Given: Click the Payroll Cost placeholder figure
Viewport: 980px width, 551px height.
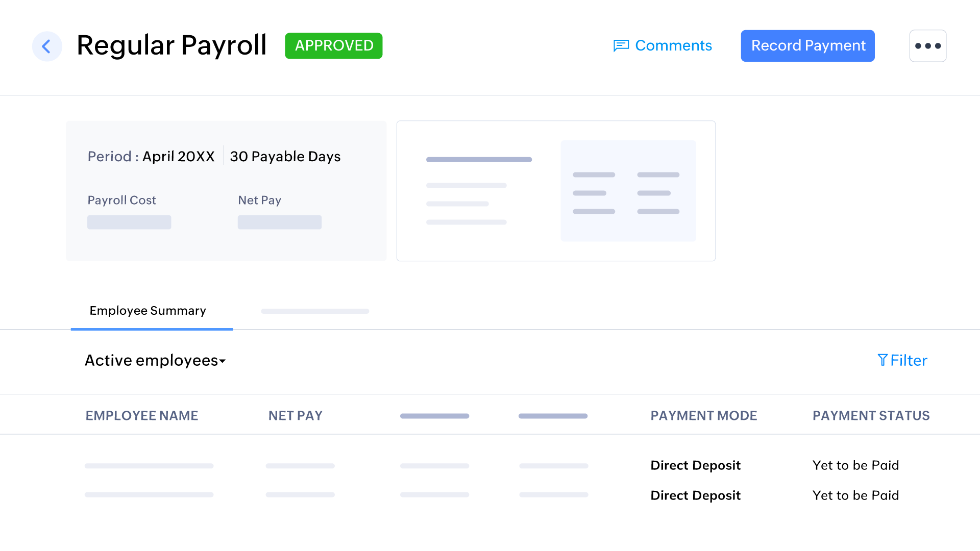Looking at the screenshot, I should coord(129,222).
